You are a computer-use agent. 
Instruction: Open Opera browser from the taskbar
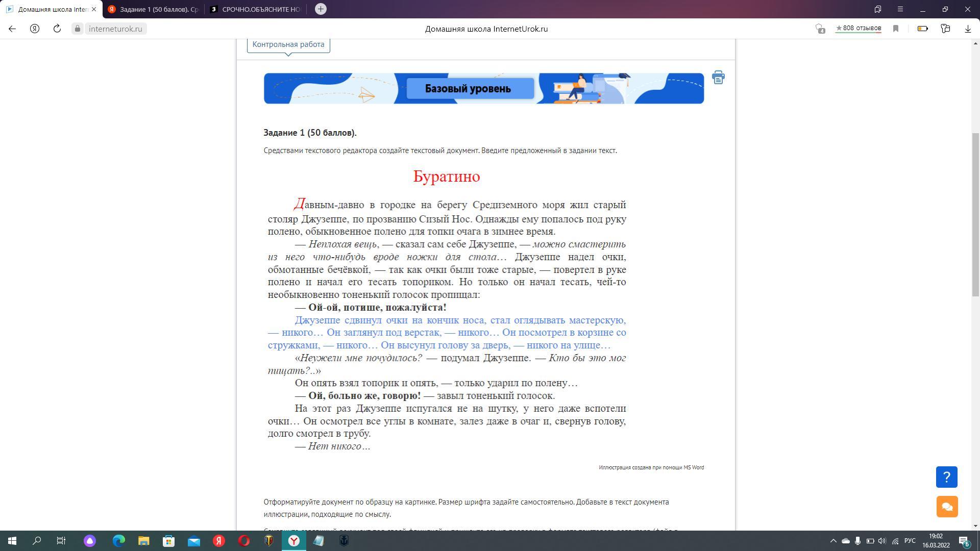click(244, 541)
